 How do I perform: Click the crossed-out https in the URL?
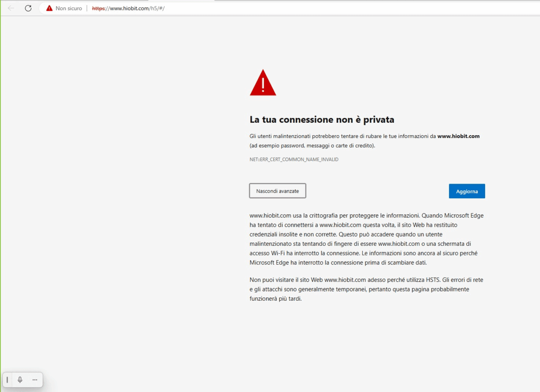click(98, 8)
